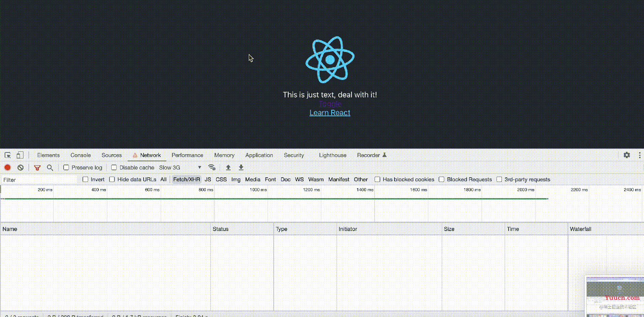The image size is (644, 317).
Task: Check Hide data URLs checkbox
Action: coord(112,179)
